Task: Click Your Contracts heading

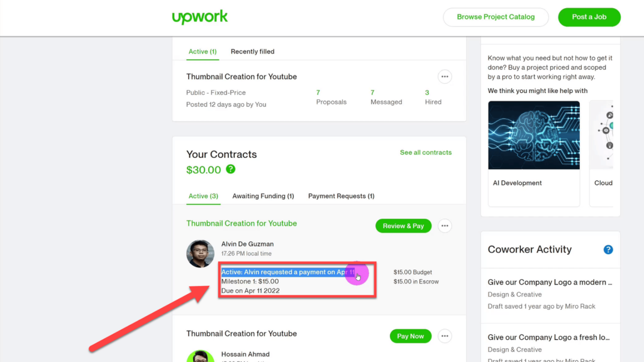Action: tap(221, 155)
